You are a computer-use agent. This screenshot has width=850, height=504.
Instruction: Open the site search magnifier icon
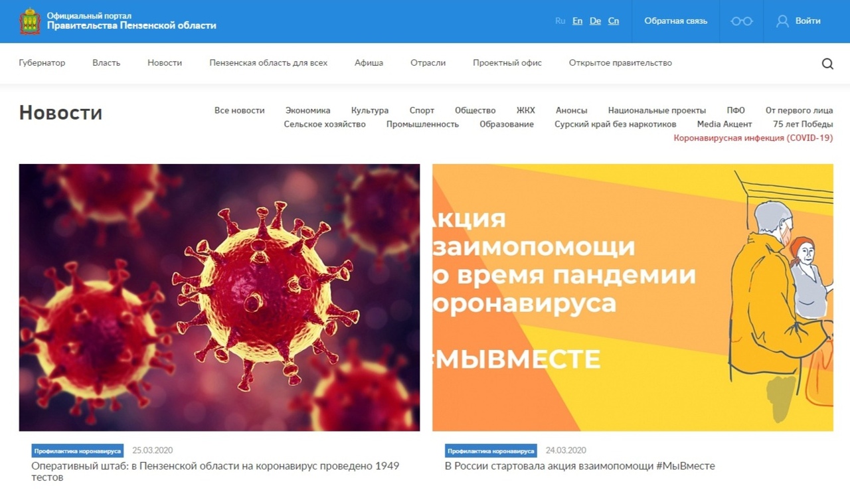[x=827, y=64]
